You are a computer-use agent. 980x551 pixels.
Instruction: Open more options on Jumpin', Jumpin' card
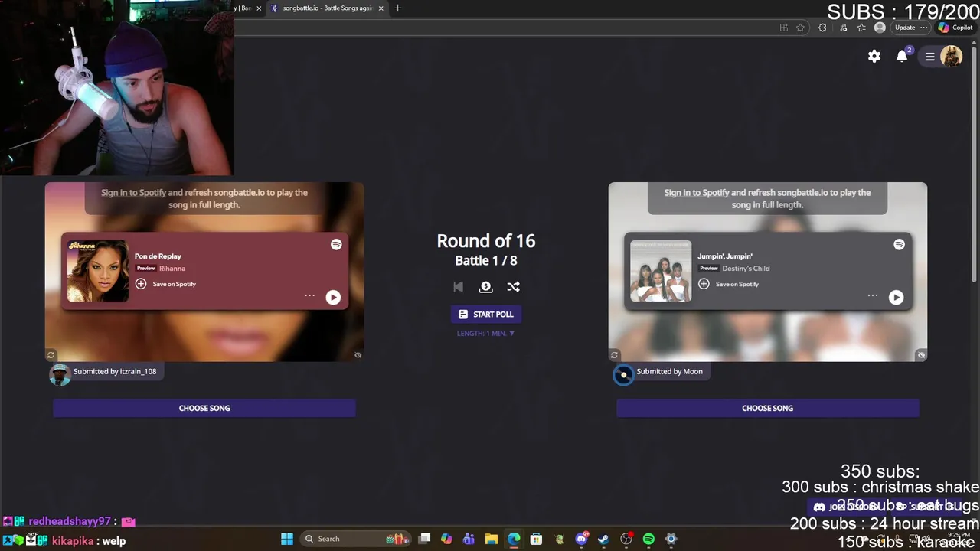click(872, 295)
